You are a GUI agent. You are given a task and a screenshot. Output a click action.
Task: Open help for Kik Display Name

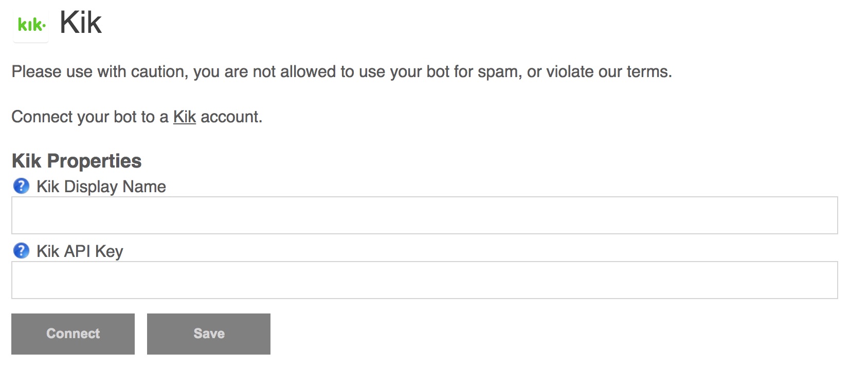click(21, 186)
